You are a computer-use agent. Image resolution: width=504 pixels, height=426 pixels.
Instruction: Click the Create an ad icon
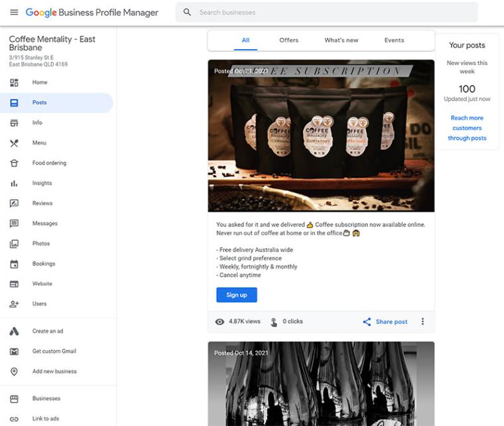[x=14, y=331]
